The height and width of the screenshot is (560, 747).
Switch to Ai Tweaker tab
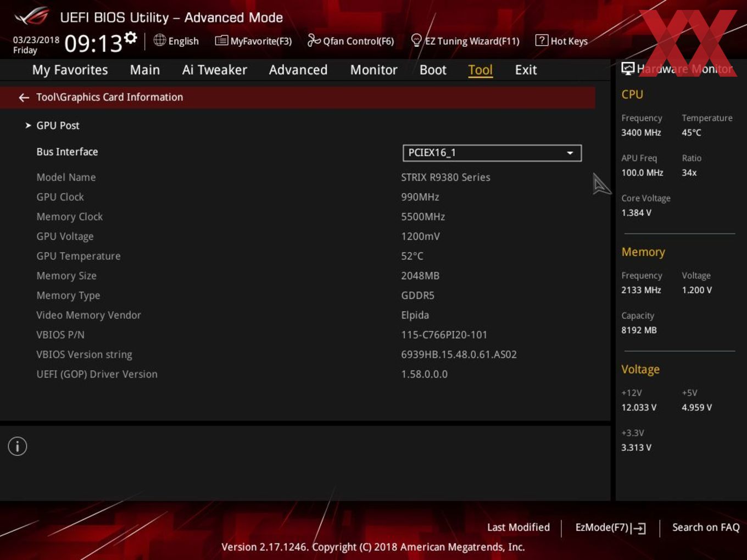[214, 70]
